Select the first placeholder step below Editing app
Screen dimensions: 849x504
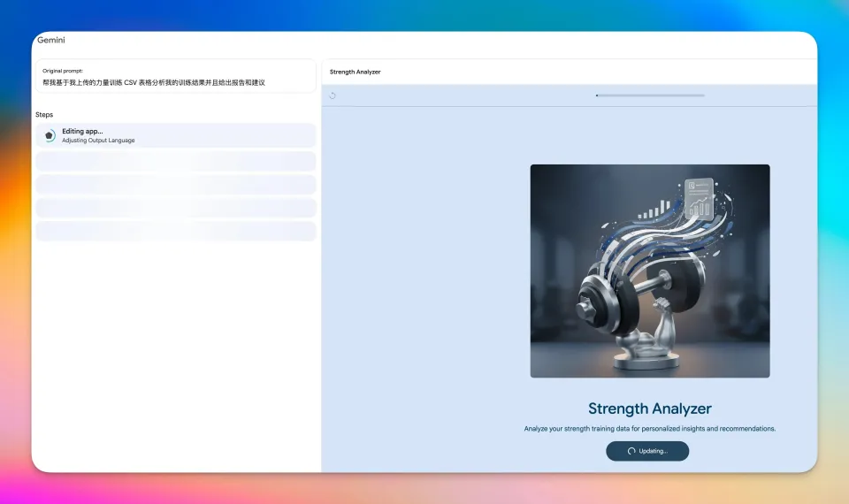[175, 161]
